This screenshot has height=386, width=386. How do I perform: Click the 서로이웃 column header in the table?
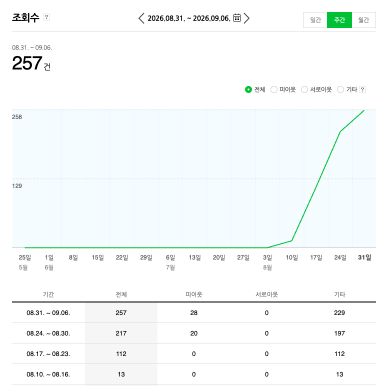pos(266,294)
